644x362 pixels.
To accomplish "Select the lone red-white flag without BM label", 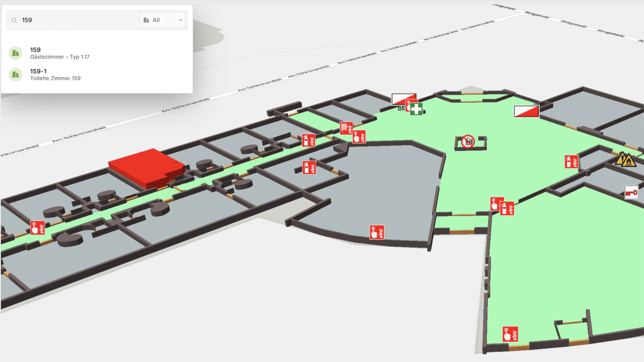I will coord(526,111).
